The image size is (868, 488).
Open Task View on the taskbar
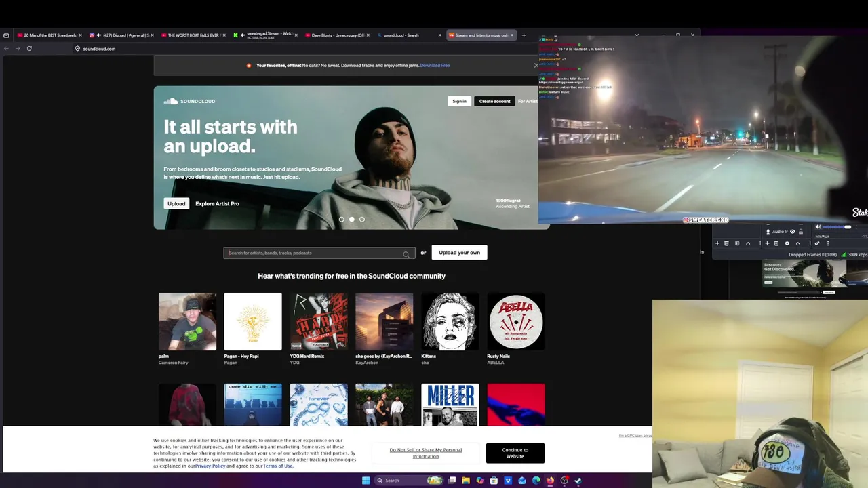coord(452,481)
